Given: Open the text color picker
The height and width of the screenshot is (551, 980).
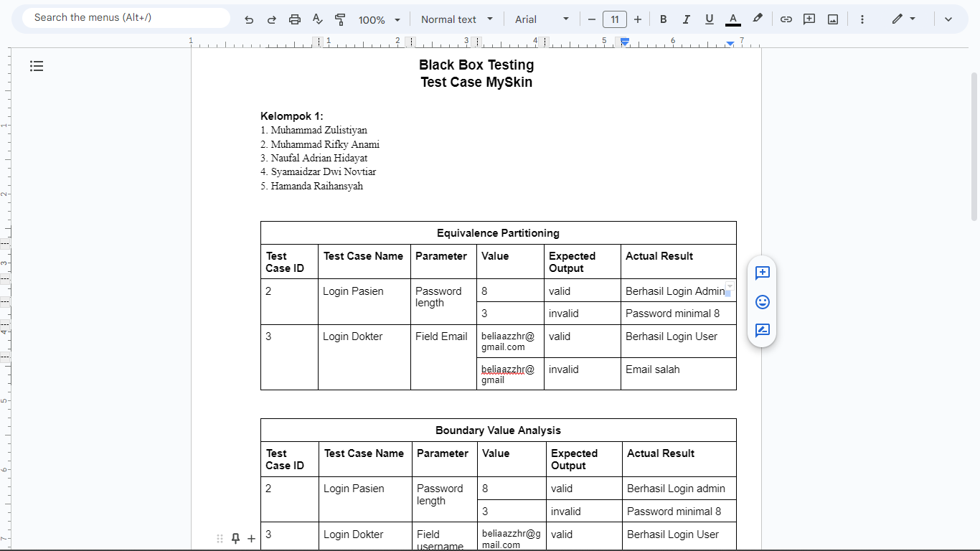Looking at the screenshot, I should (732, 19).
